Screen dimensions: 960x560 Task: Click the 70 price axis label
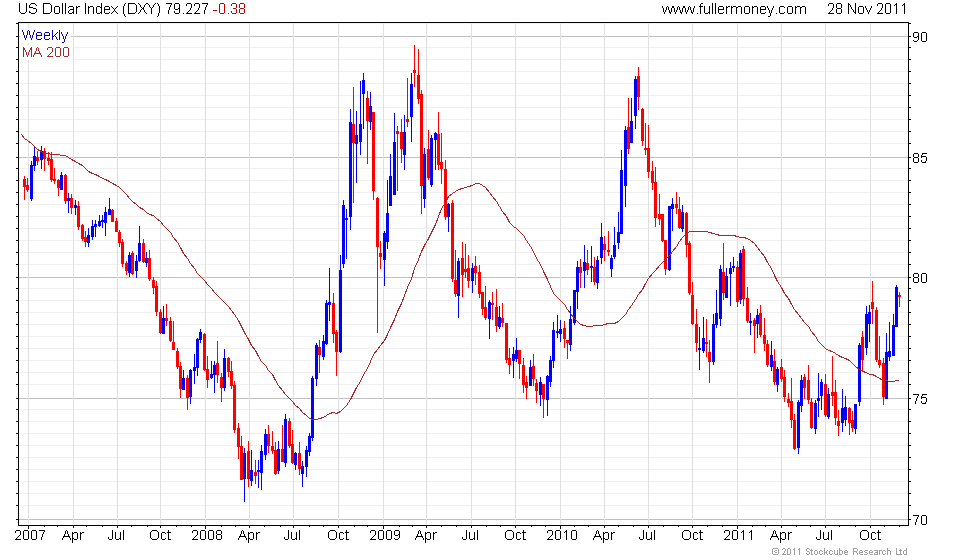tap(920, 520)
